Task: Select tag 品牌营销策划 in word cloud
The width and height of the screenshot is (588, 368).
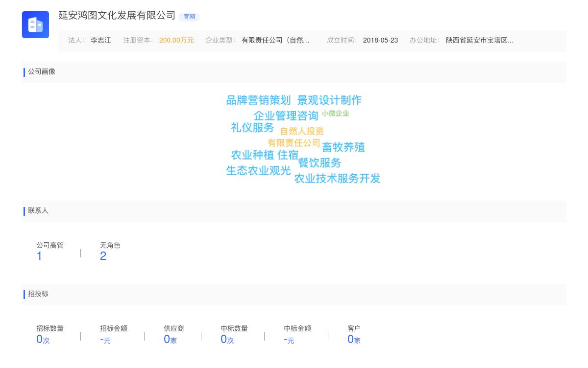Action: (258, 100)
